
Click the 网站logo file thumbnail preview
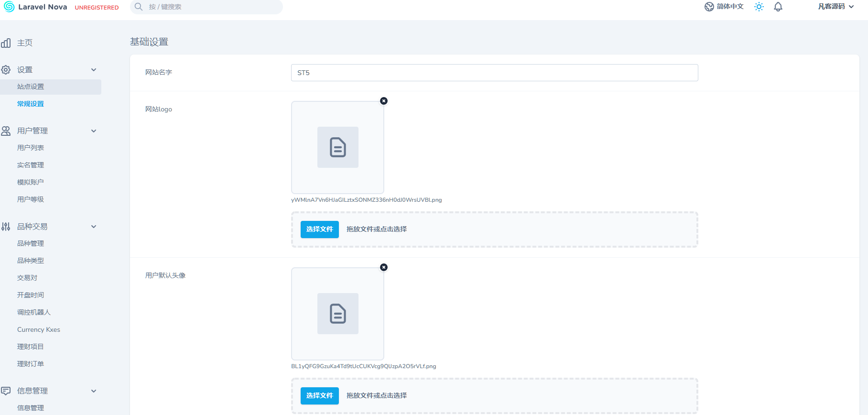pyautogui.click(x=337, y=147)
